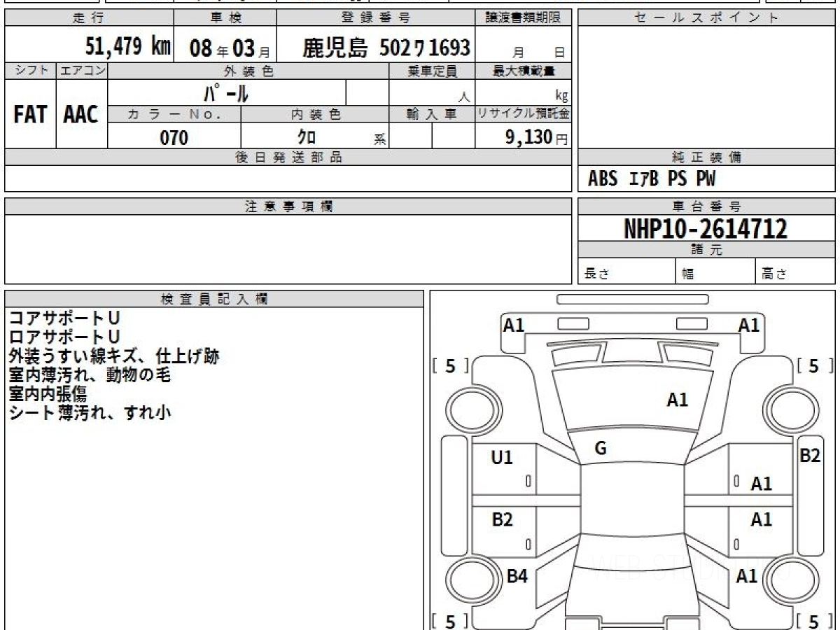Click the A1 mark at the front bumper's left corner
840x630 pixels.
[514, 325]
